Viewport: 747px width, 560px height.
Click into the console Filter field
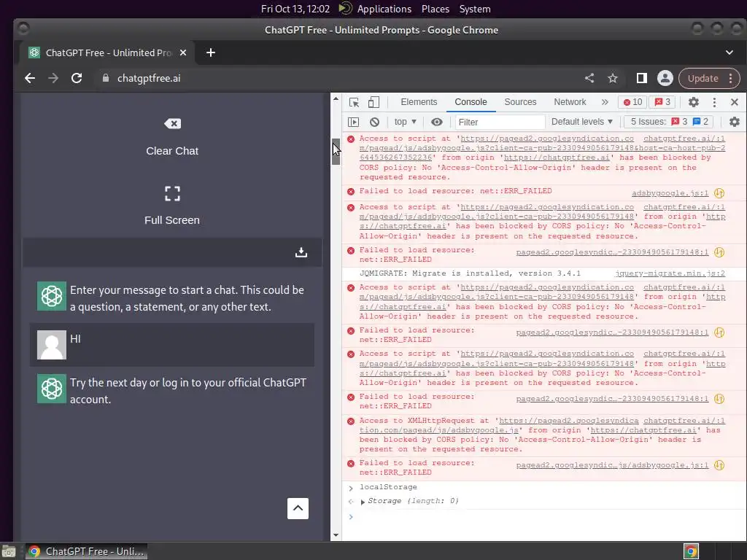click(x=500, y=122)
